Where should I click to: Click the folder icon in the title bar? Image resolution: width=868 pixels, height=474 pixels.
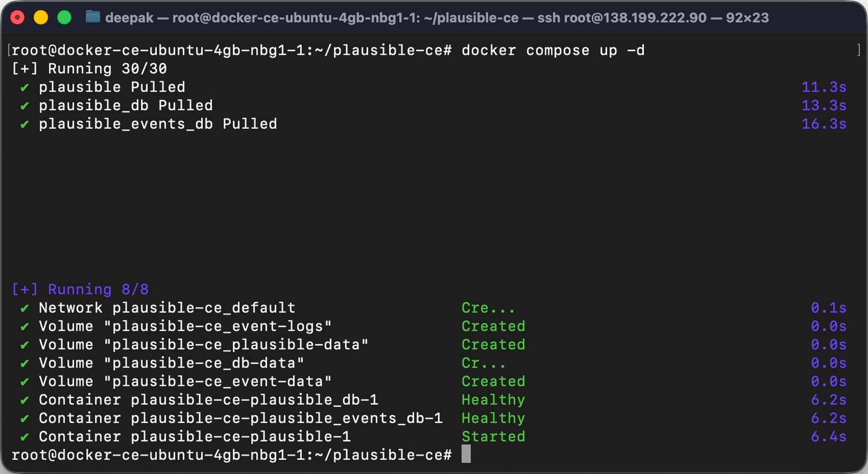click(94, 17)
